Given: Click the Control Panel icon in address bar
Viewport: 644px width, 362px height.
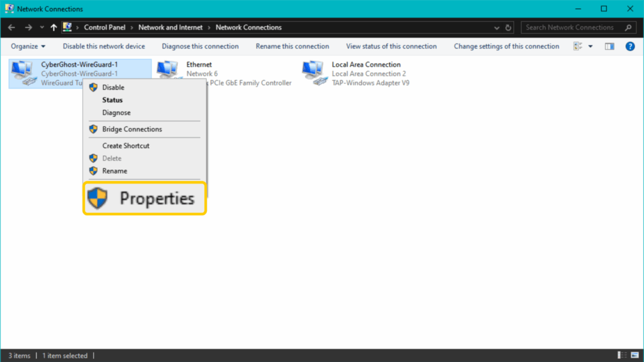Looking at the screenshot, I should (67, 27).
